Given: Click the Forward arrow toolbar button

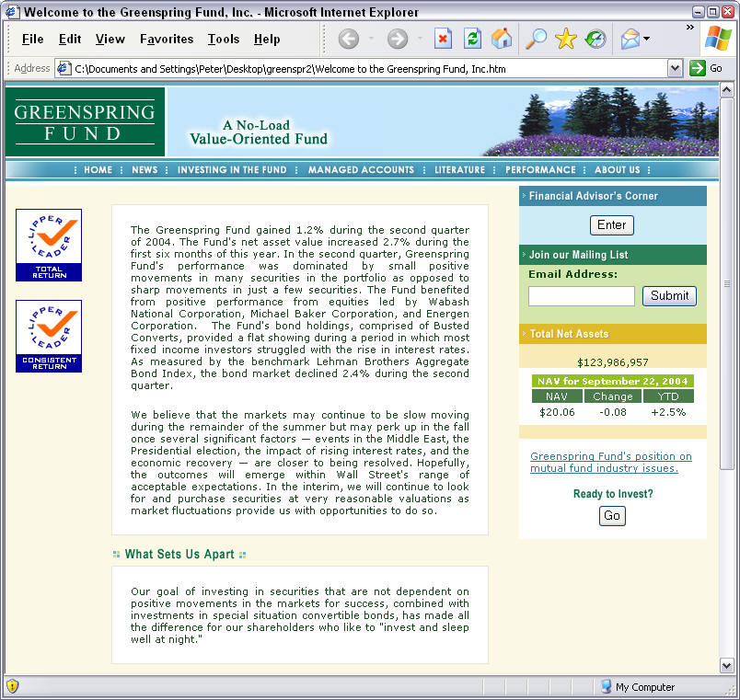Looking at the screenshot, I should [398, 39].
